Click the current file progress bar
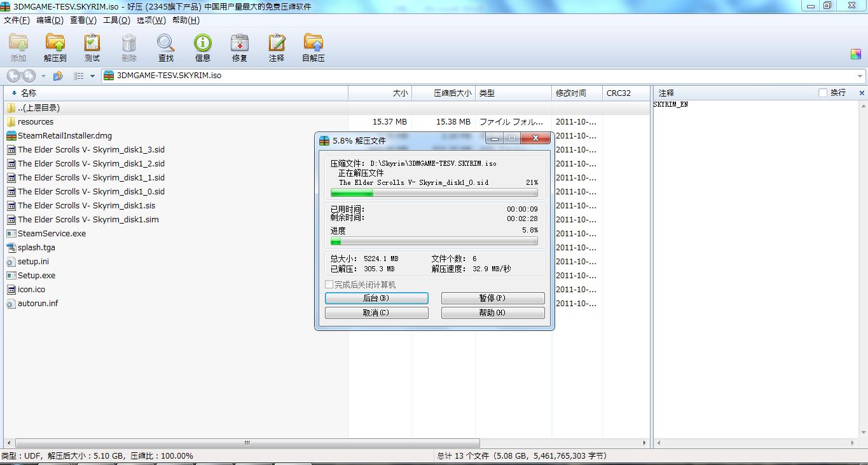The image size is (868, 465). 434,192
